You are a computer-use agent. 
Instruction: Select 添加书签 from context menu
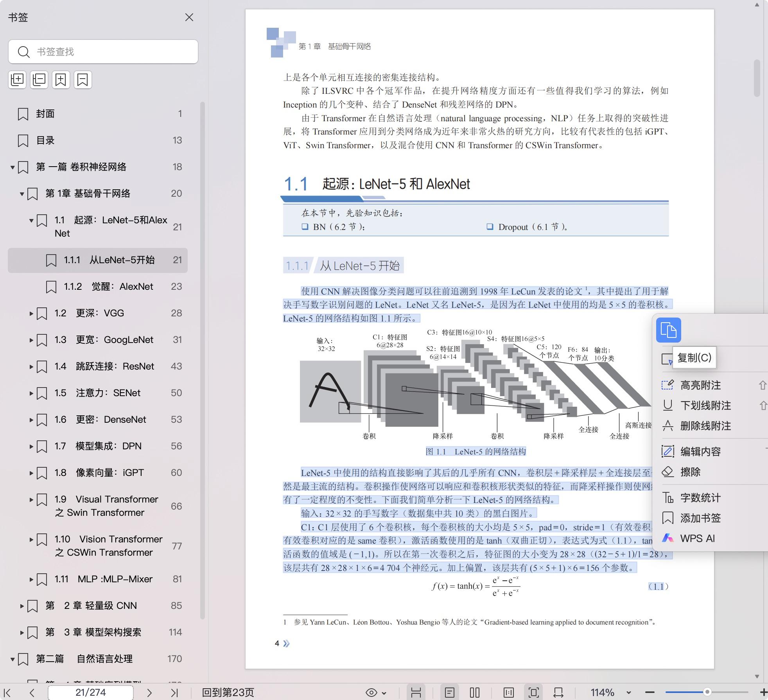pyautogui.click(x=700, y=518)
